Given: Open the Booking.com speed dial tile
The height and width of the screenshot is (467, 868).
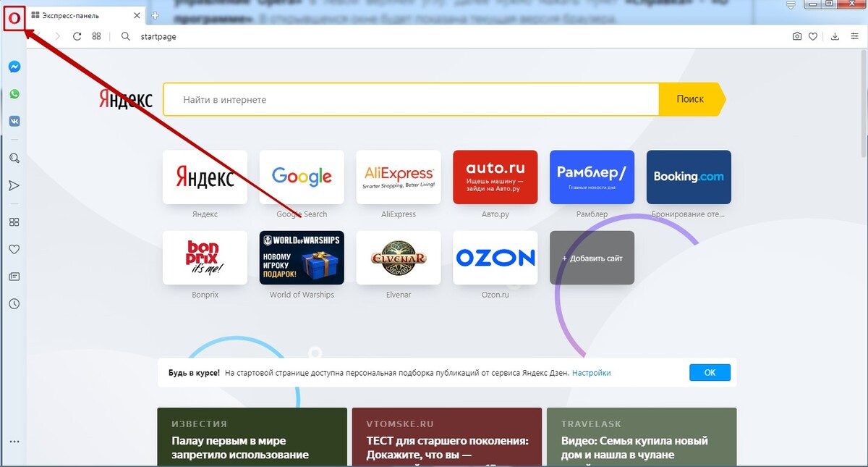Looking at the screenshot, I should [x=689, y=177].
